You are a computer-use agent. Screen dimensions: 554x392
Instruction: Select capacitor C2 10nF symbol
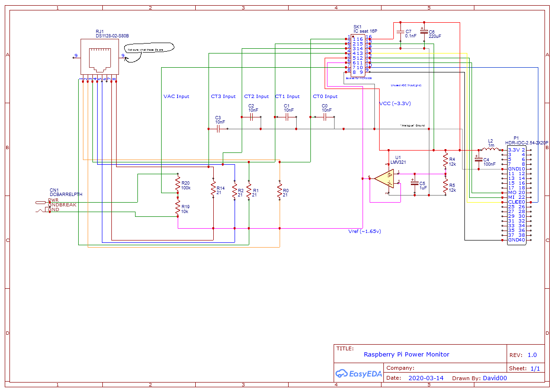click(251, 117)
